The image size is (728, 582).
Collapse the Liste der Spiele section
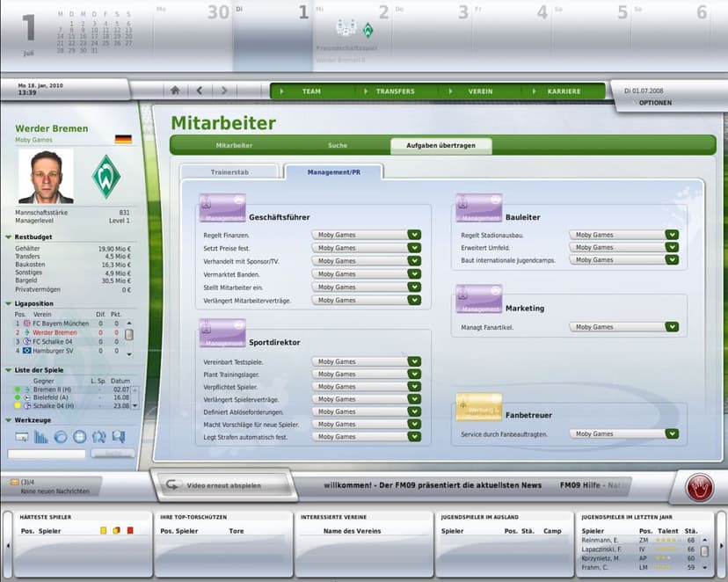[8, 370]
